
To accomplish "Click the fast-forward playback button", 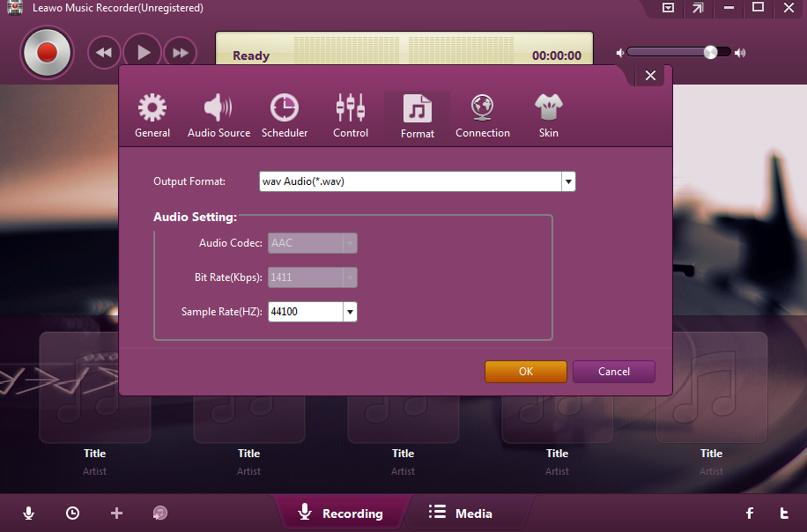I will 180,53.
